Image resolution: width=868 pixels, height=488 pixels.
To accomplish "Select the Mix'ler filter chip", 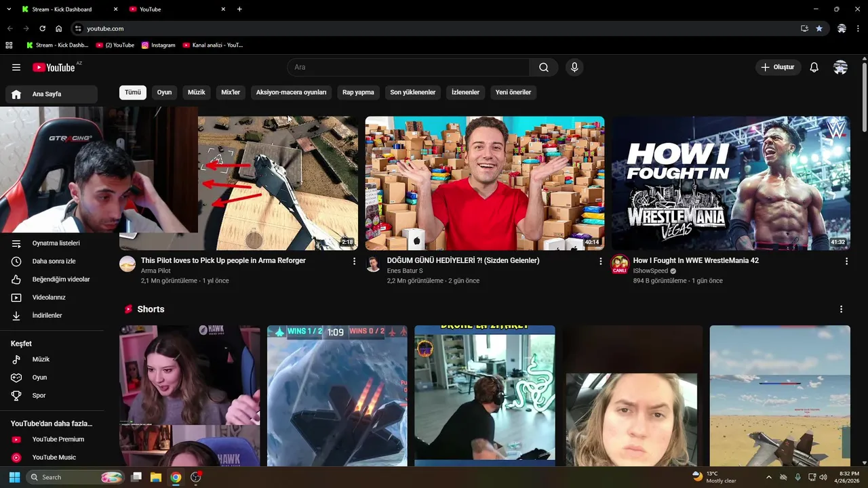I will tap(231, 92).
